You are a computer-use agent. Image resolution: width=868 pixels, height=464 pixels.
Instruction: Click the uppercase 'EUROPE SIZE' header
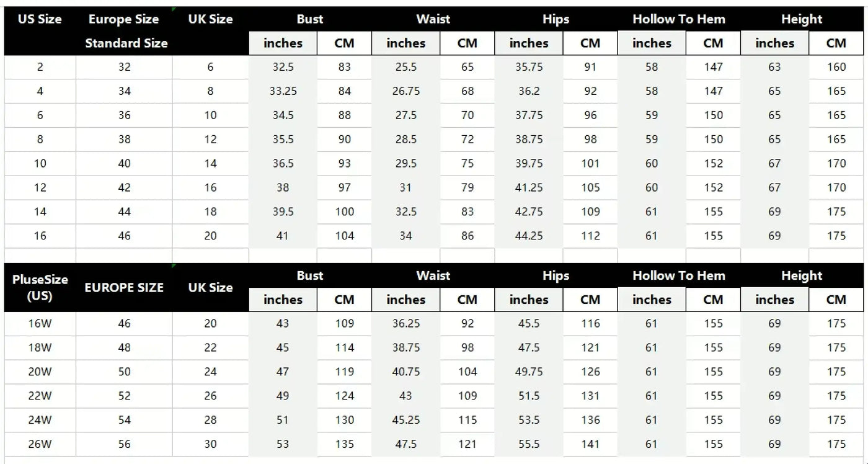click(x=124, y=288)
